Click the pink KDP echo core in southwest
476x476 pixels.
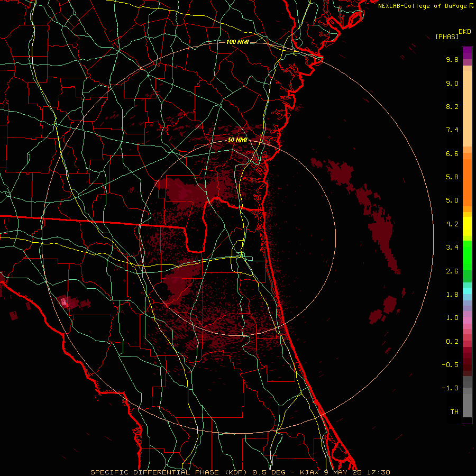tap(65, 302)
